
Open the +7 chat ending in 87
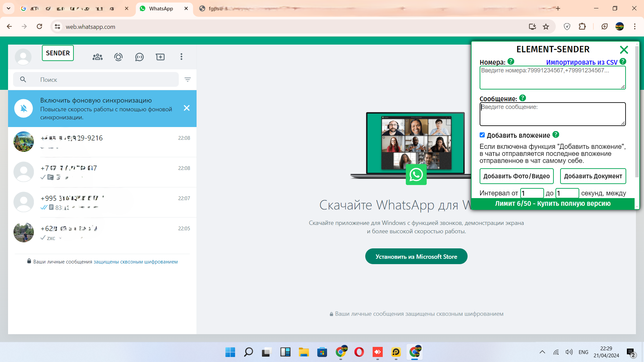102,172
